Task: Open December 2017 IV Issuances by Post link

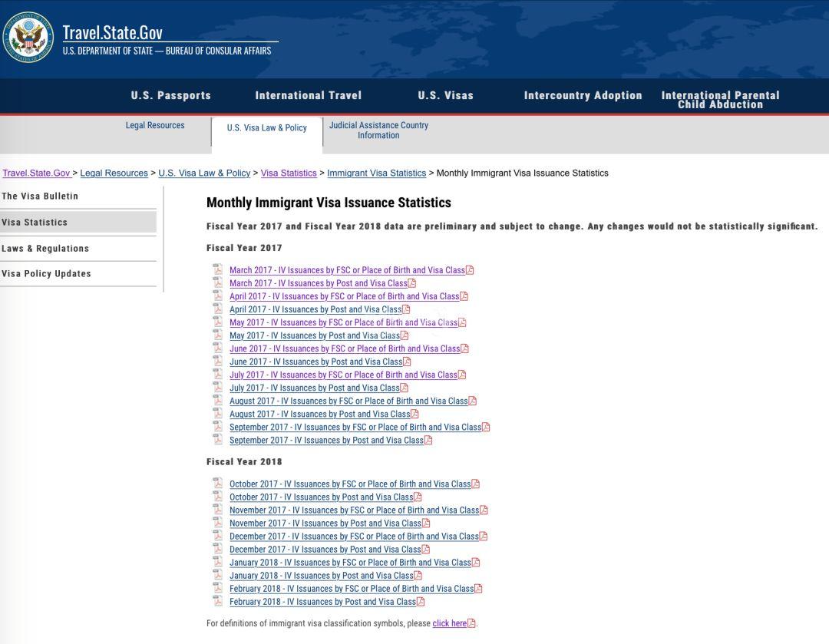Action: click(x=325, y=550)
